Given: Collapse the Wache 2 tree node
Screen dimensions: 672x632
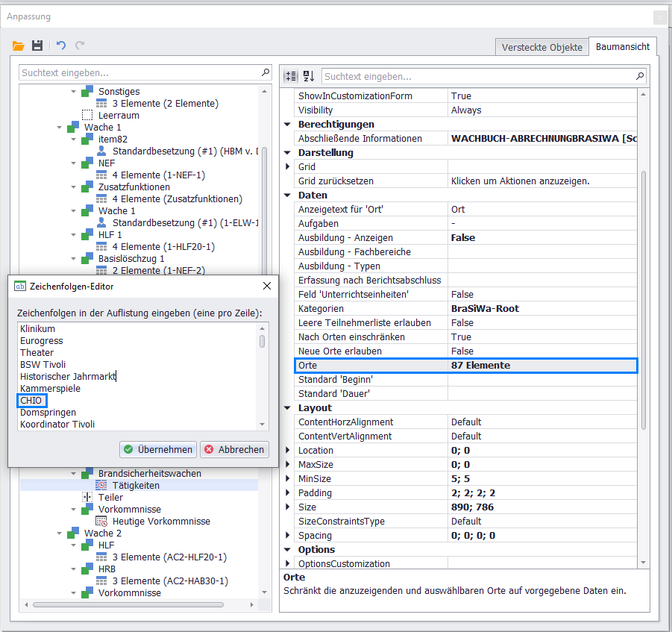Looking at the screenshot, I should [60, 534].
